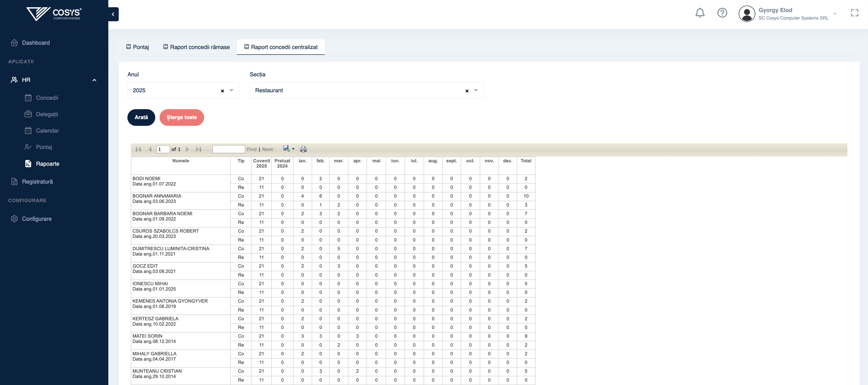Viewport: 868px width, 385px height.
Task: Open Concedii in the sidebar
Action: click(x=47, y=98)
